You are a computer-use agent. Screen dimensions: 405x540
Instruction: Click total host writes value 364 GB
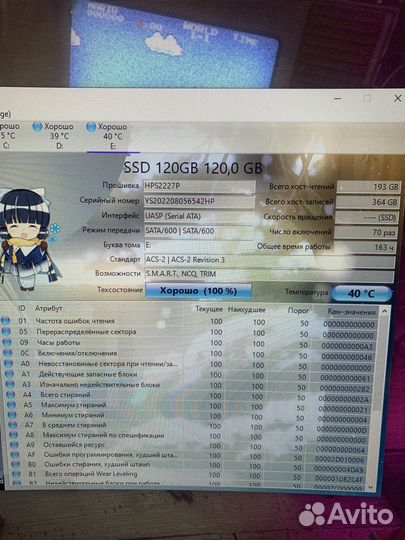[x=367, y=202]
